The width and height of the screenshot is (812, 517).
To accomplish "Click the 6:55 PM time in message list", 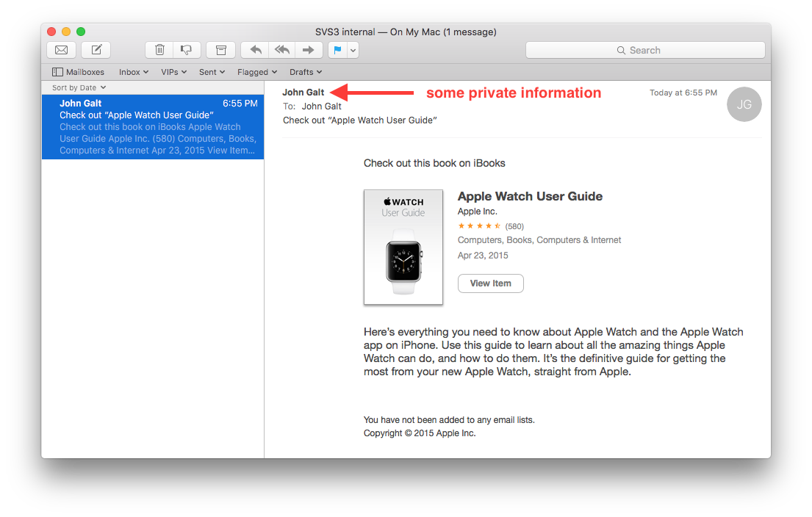I will pyautogui.click(x=240, y=103).
